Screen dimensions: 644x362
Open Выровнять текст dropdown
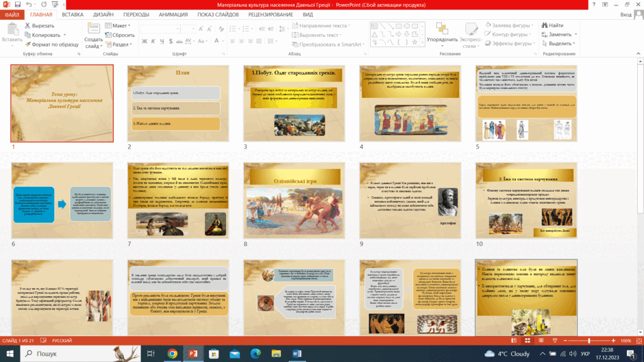click(x=317, y=35)
